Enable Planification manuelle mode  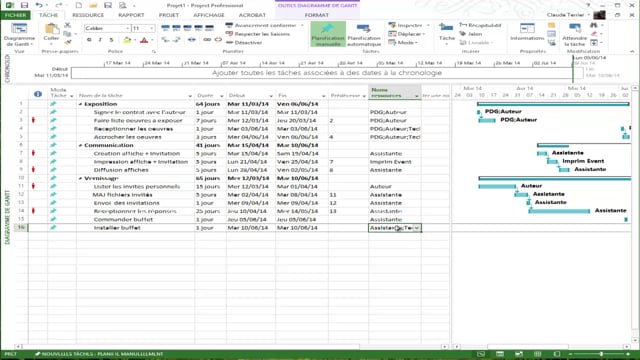coord(328,34)
